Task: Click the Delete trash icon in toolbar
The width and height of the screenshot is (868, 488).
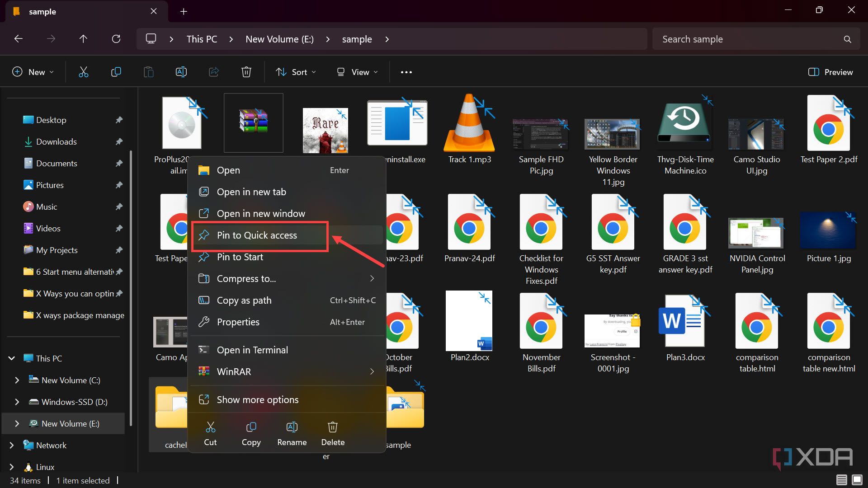Action: click(246, 72)
